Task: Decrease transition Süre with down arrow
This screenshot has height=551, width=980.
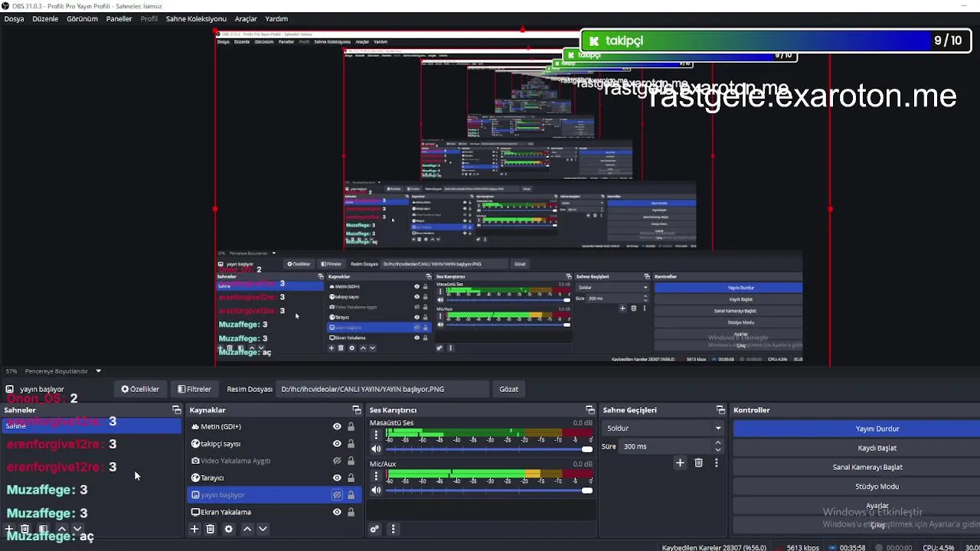Action: 718,450
